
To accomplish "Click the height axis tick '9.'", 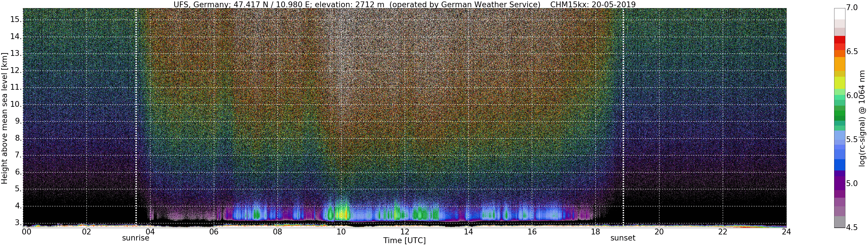I will coord(18,121).
